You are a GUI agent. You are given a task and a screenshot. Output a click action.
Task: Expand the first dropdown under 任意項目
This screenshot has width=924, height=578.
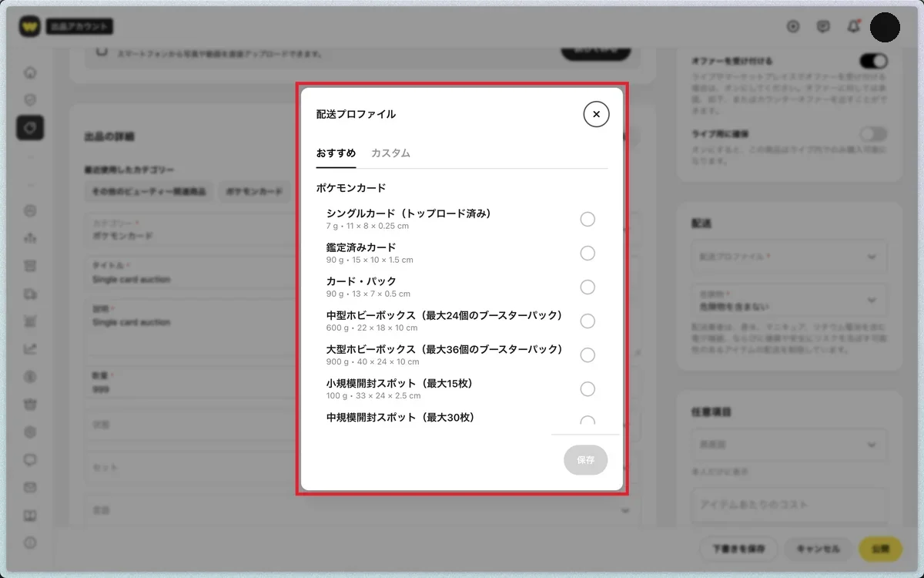coord(788,445)
